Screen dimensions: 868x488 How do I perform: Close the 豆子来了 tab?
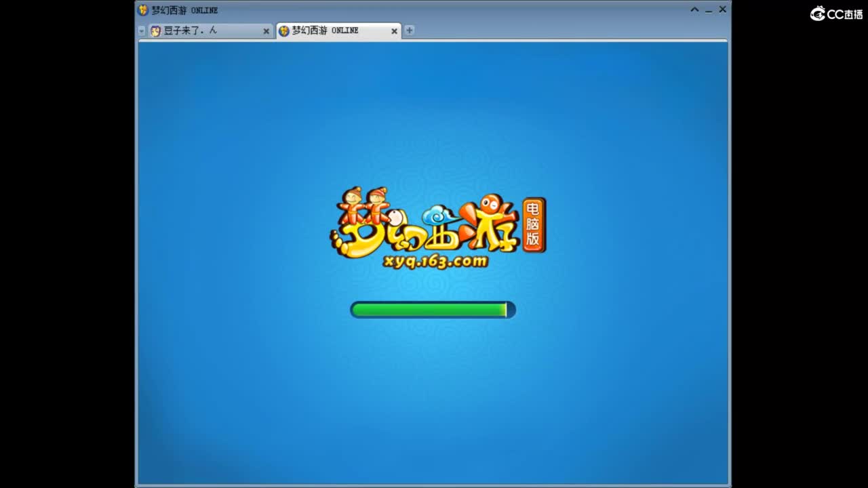(x=266, y=31)
